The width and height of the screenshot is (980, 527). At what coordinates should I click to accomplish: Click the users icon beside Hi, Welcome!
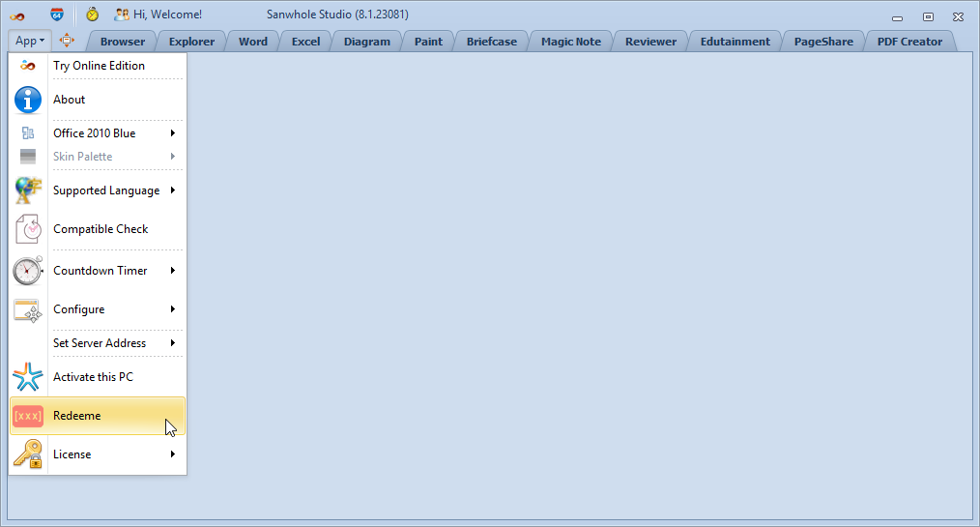point(123,15)
